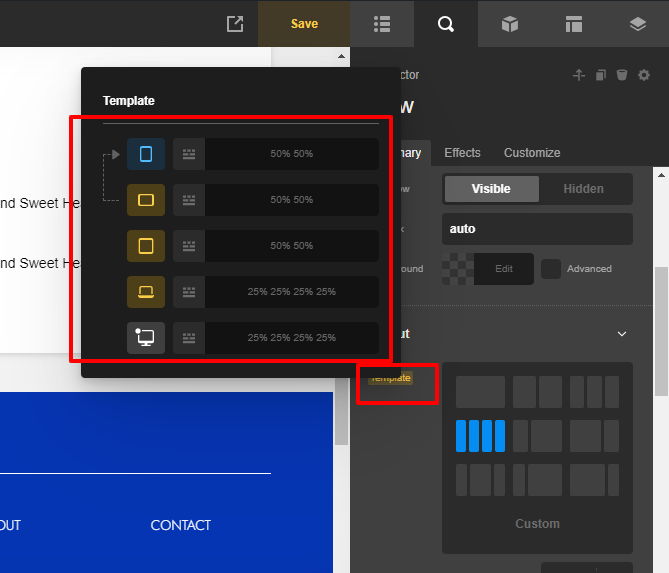Switch to the Effects tab
The width and height of the screenshot is (669, 573).
pyautogui.click(x=462, y=153)
